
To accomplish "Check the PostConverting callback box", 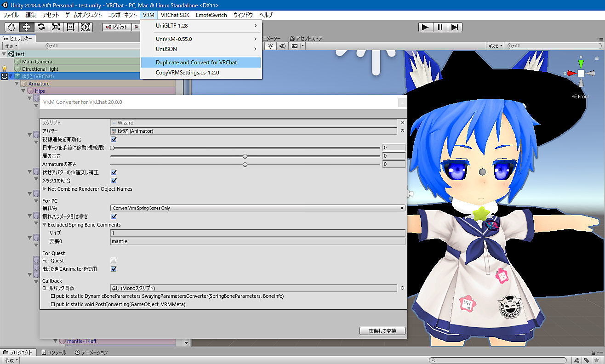I will [53, 305].
